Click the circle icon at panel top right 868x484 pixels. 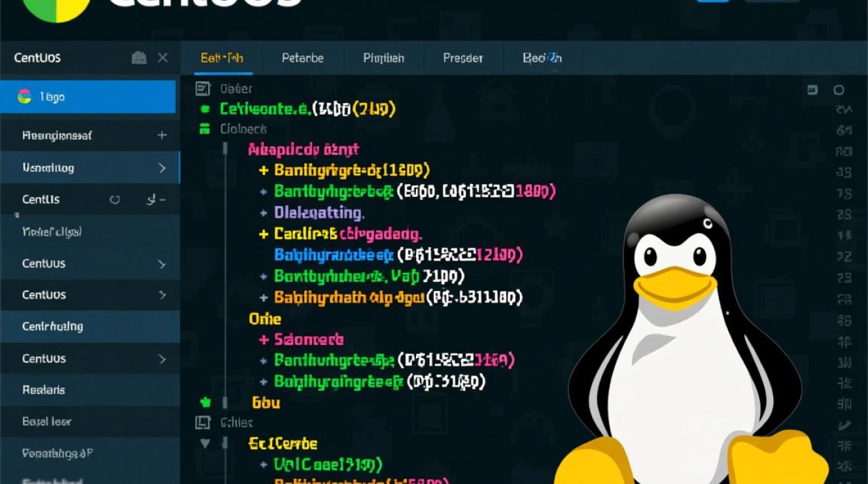click(839, 90)
